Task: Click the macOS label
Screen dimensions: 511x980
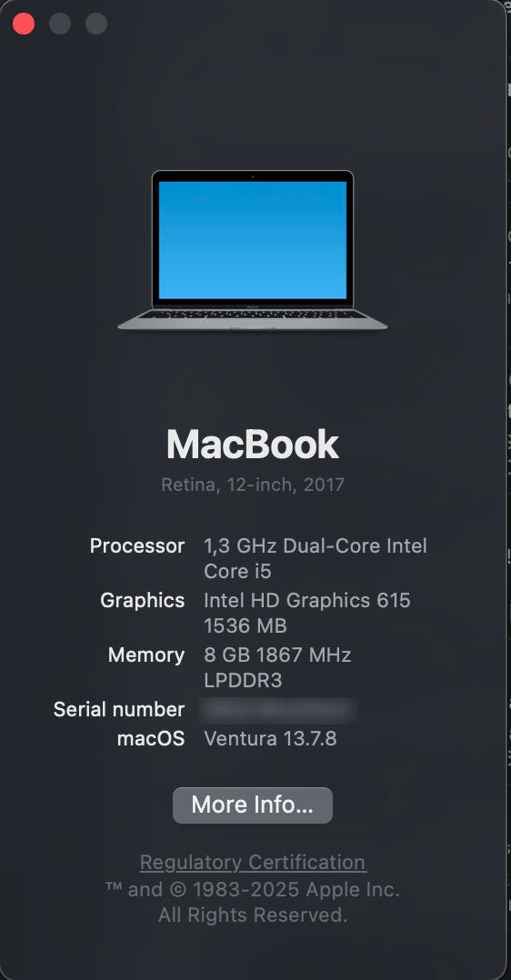Action: pos(151,739)
